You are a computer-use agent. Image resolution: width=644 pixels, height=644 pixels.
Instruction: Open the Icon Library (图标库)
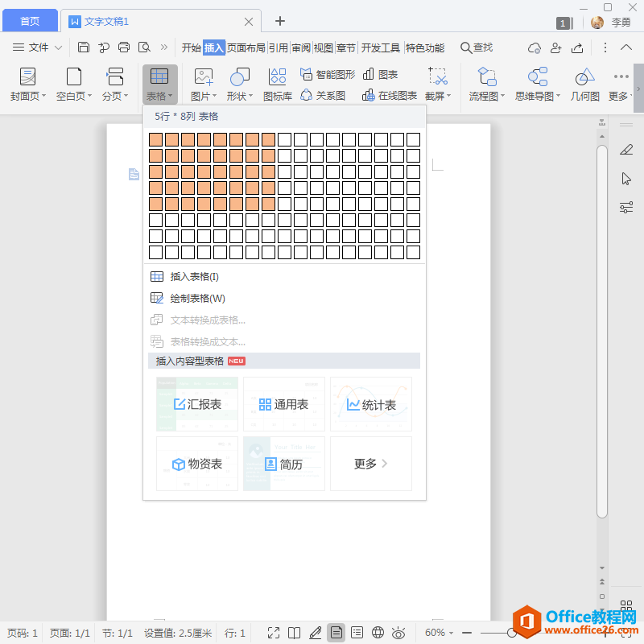(x=278, y=85)
